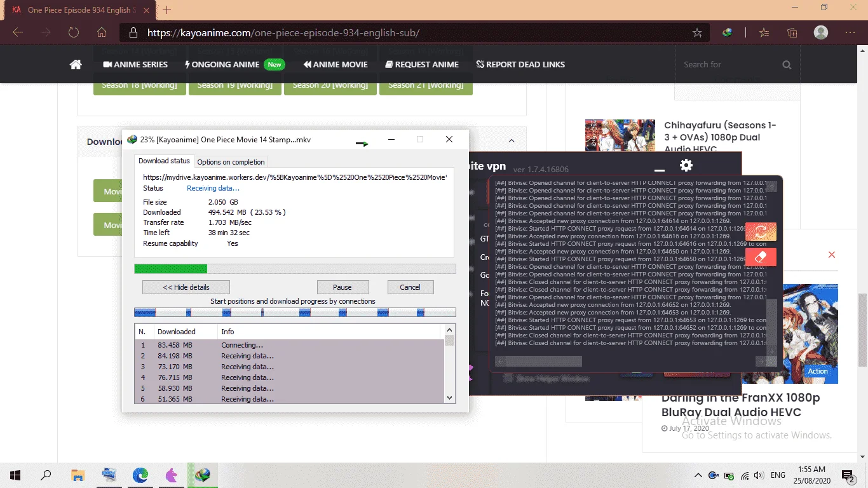Screen dimensions: 868x488
Task: Open the Darling in the FranXX 1080p article
Action: coord(740,405)
